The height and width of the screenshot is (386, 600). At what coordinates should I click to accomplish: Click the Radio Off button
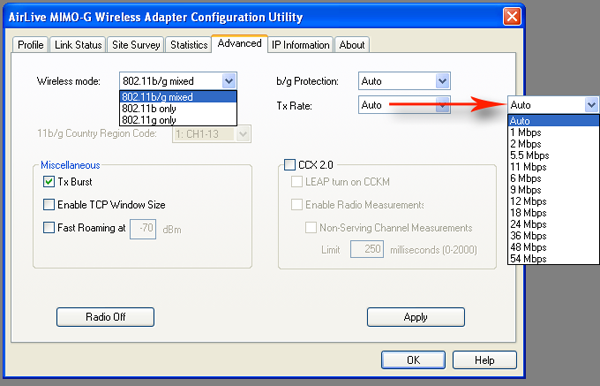[105, 317]
